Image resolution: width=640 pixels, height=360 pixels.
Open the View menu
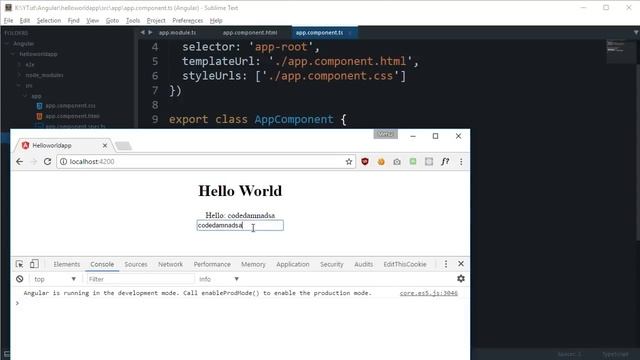(x=93, y=20)
